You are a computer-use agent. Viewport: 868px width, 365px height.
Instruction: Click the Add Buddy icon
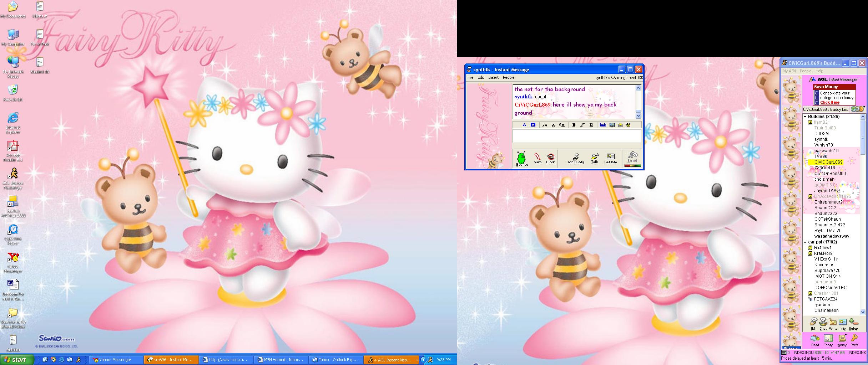pos(575,158)
